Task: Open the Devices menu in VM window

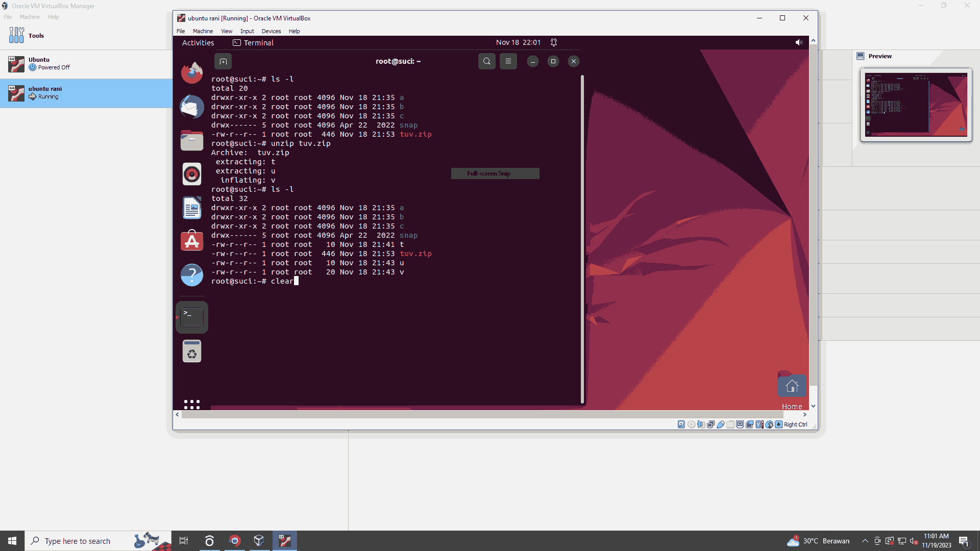Action: click(x=271, y=31)
